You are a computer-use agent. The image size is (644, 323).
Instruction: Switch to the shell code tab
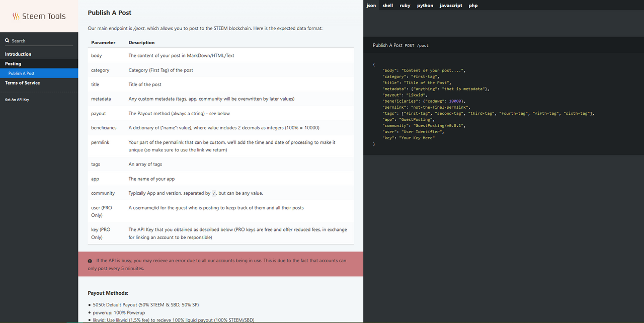click(x=387, y=6)
